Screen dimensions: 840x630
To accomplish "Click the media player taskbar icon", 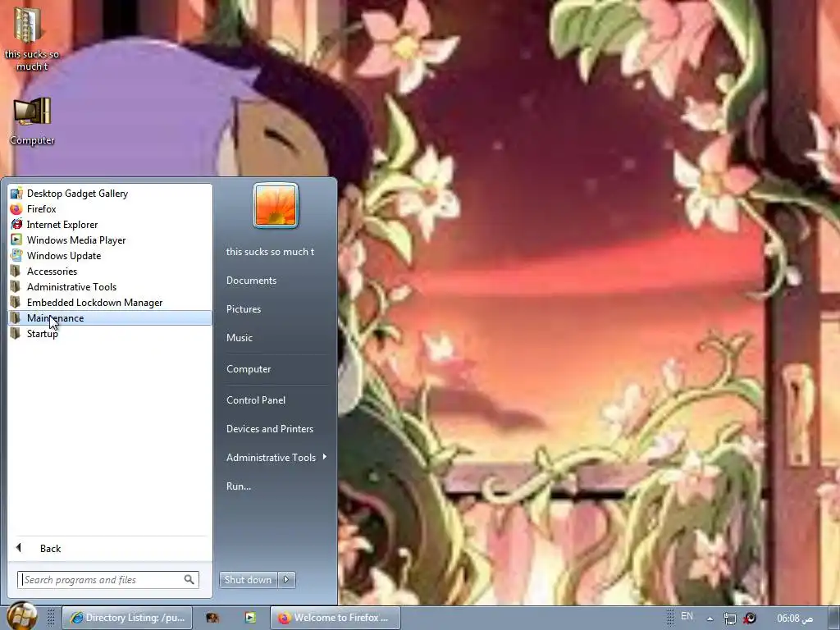I will 250,618.
